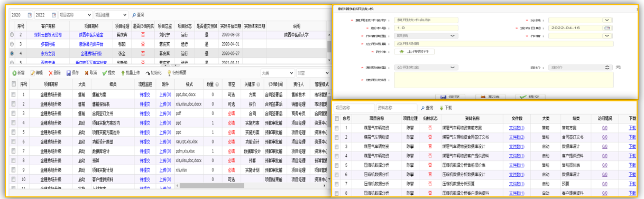644x199 pixels.
Task: Click the 批量上传 batch upload arrow icon
Action: coord(123,73)
